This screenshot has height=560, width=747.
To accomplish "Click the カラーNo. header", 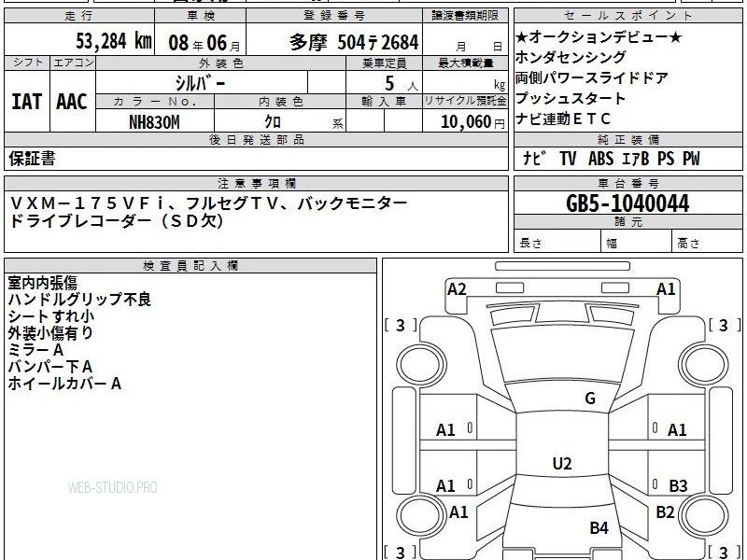I will [155, 102].
